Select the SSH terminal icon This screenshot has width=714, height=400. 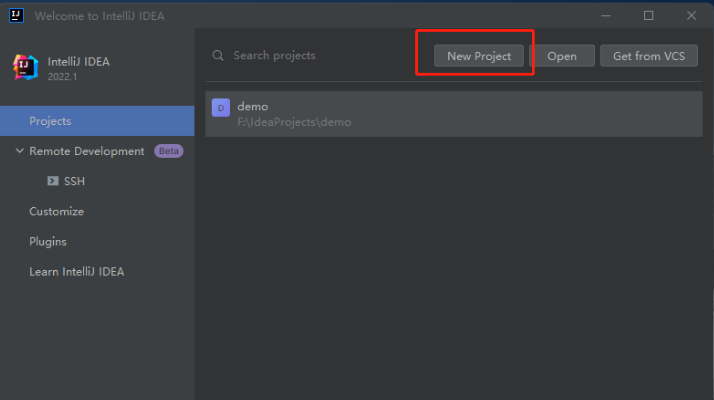coord(53,181)
